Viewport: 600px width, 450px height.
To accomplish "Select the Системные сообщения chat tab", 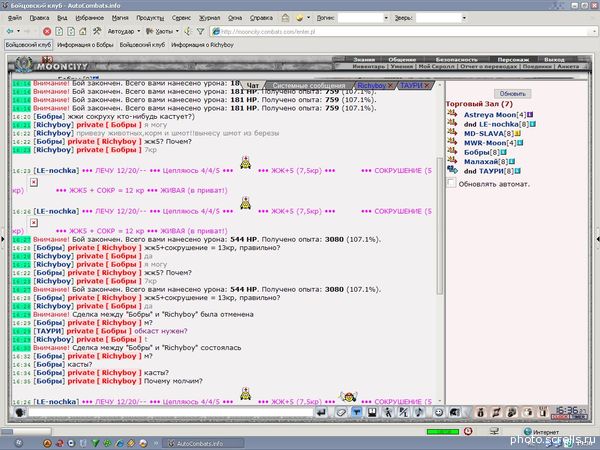I will pos(308,85).
